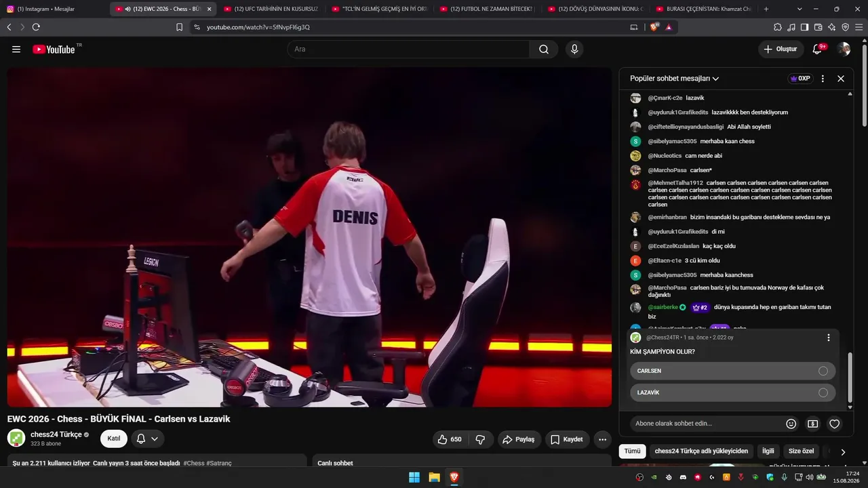Click the Kaydet save button
This screenshot has height=488, width=868.
[566, 439]
